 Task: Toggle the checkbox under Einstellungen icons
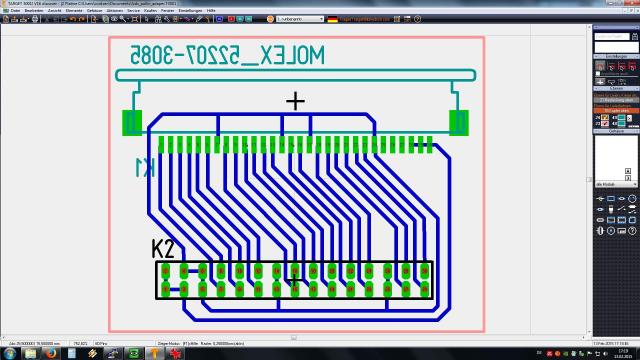coord(598,73)
